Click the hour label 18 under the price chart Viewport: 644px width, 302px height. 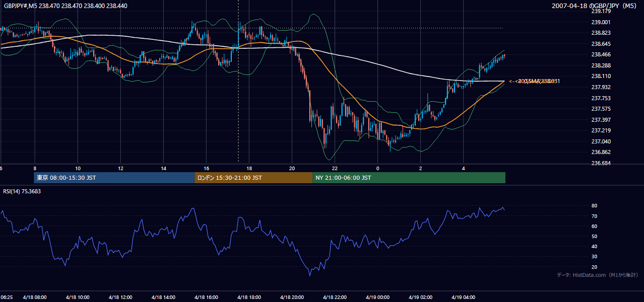249,168
